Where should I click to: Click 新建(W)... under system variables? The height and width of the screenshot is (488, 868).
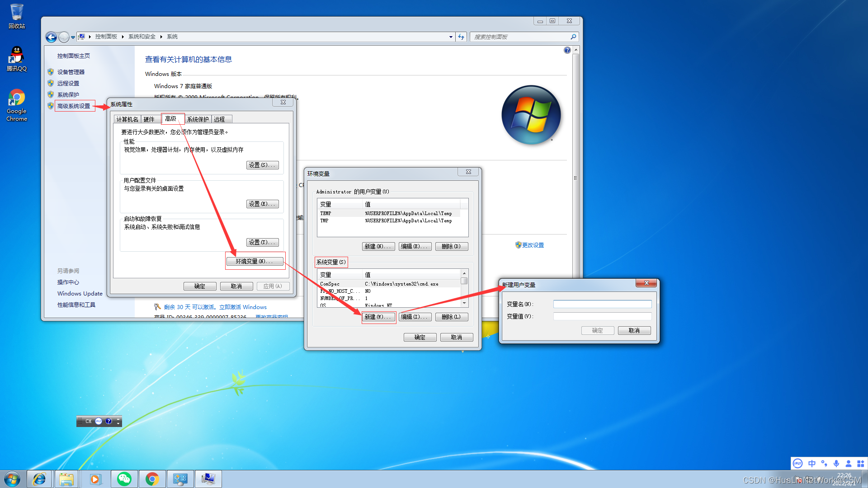point(378,317)
